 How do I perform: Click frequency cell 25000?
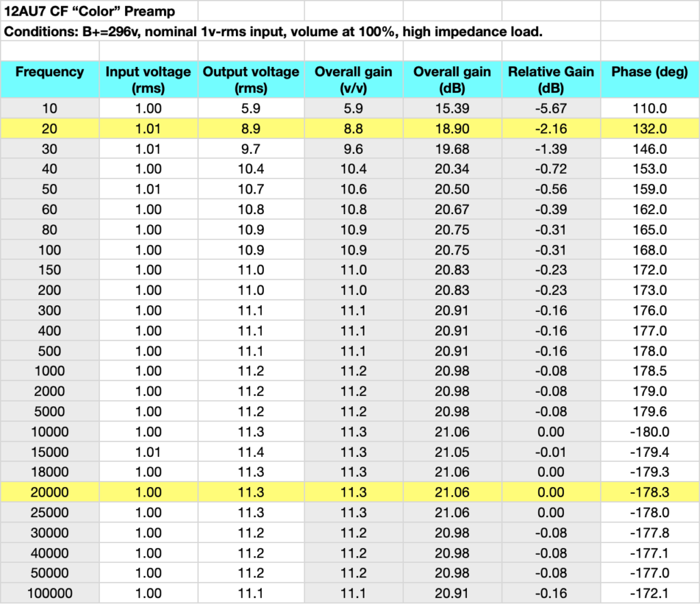49,512
